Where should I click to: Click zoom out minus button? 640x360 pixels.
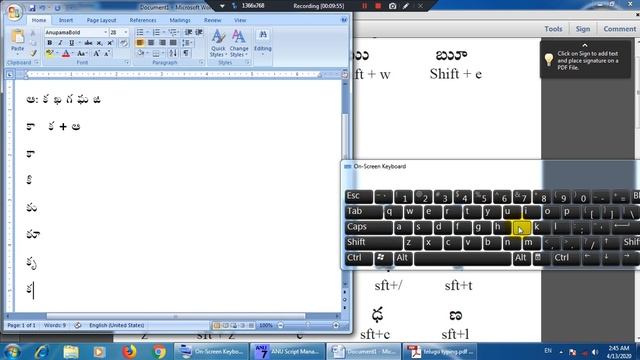280,325
